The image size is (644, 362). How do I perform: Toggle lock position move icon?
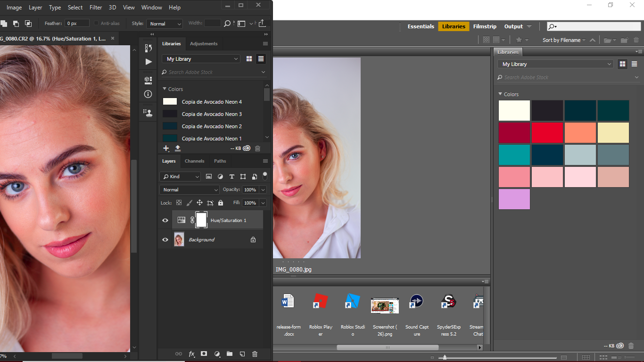click(199, 203)
